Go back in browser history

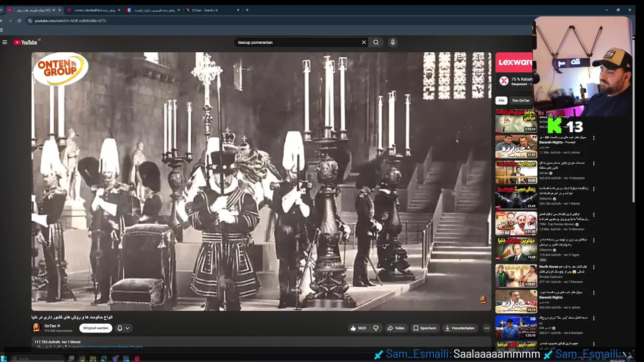2,21
